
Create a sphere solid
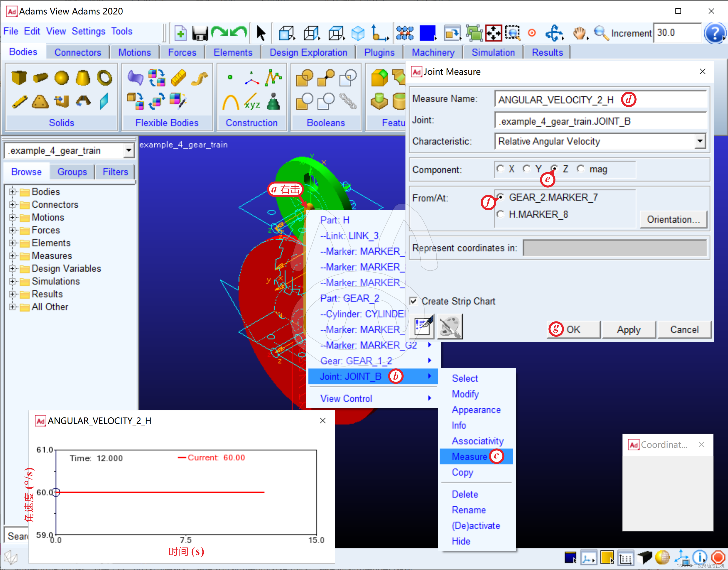62,78
